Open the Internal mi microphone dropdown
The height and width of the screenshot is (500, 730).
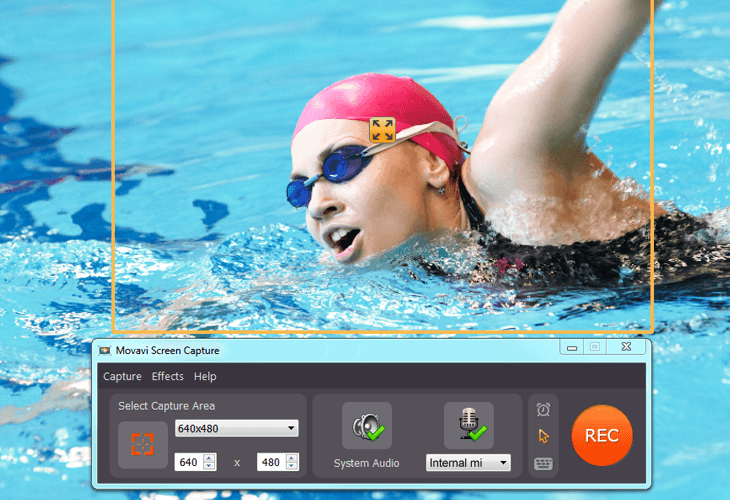[468, 463]
